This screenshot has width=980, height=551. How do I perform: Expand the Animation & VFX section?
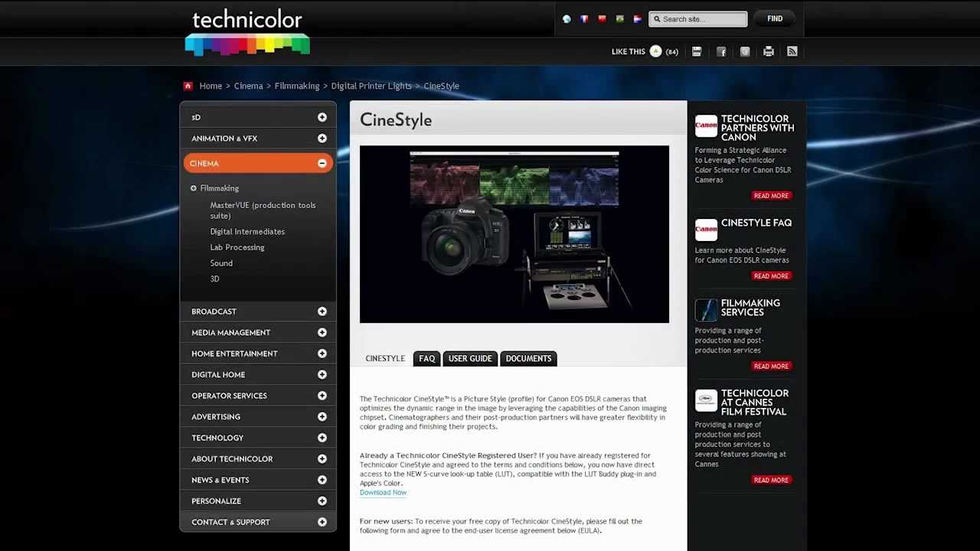pyautogui.click(x=322, y=139)
